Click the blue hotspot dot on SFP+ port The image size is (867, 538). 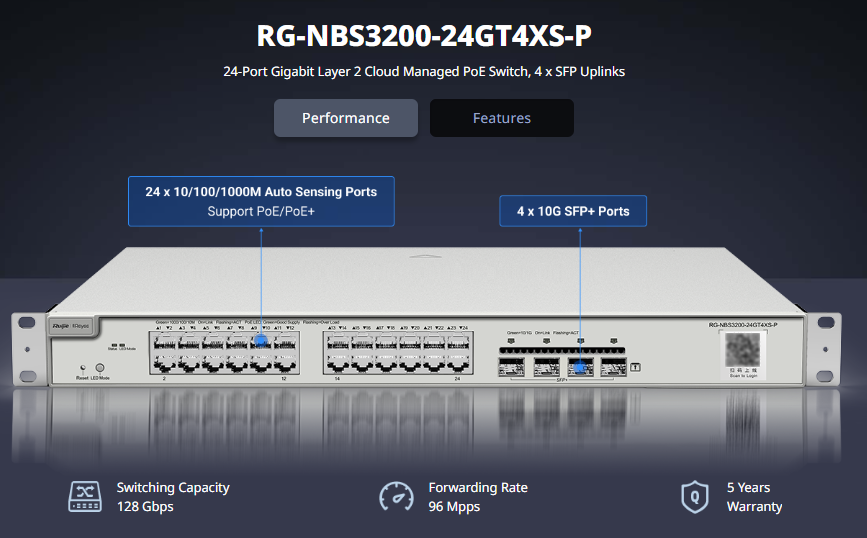click(x=579, y=367)
